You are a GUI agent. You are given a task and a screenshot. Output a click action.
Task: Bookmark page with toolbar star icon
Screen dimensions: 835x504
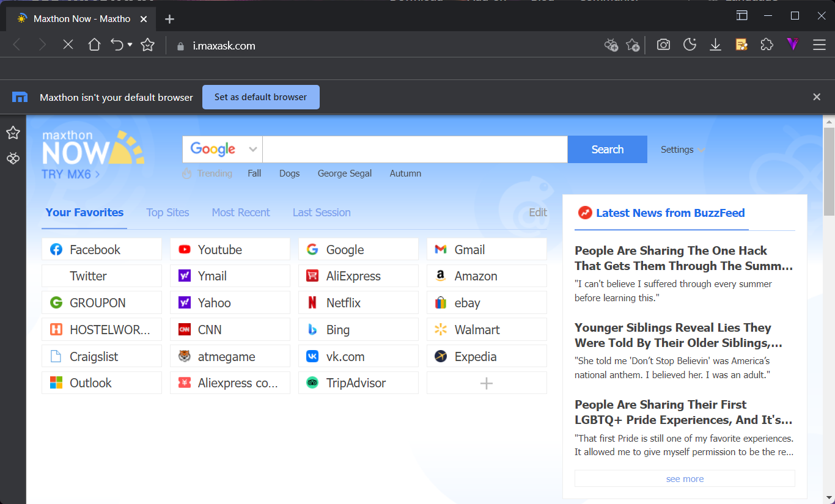(x=147, y=45)
